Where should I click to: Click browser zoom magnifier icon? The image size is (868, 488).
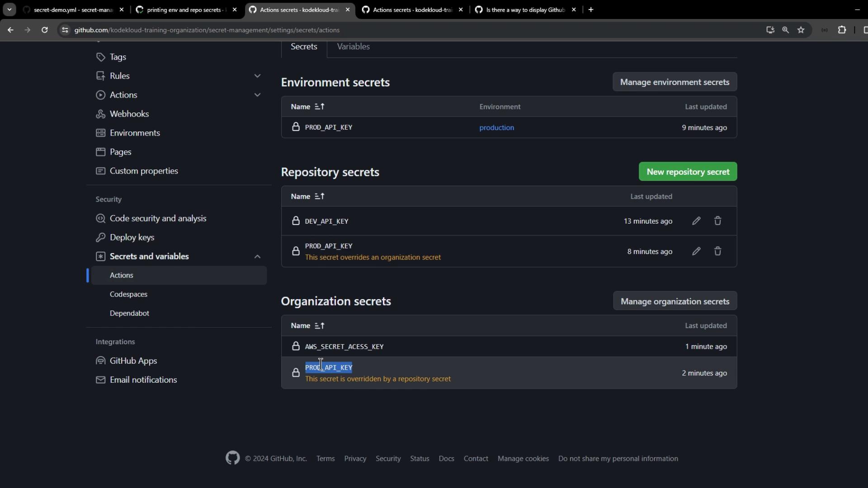786,30
